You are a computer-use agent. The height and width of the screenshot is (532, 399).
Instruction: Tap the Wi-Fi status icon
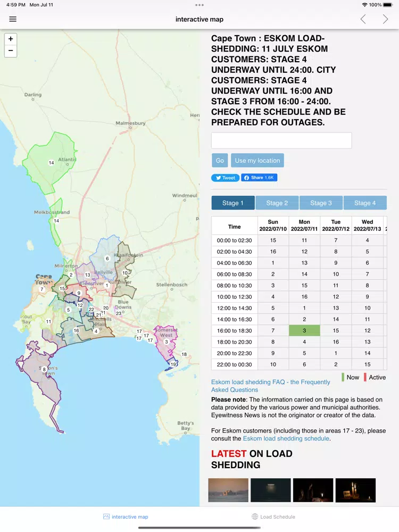[x=365, y=5]
